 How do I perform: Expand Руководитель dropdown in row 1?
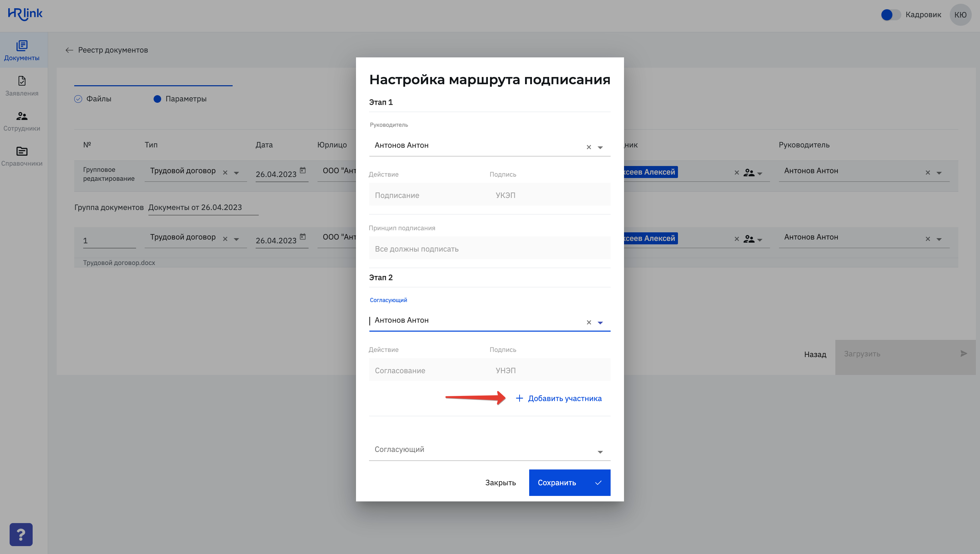click(939, 239)
